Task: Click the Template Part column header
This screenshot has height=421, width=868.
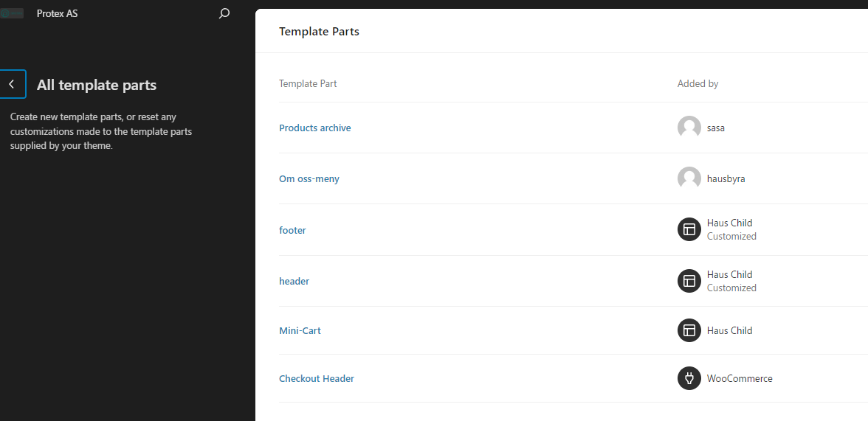Action: point(308,83)
